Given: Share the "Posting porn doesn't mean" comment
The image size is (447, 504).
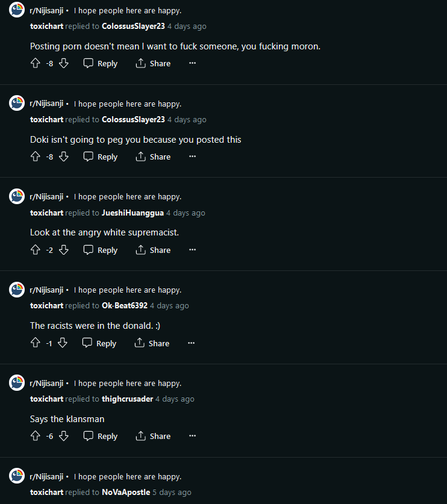Looking at the screenshot, I should coord(153,63).
